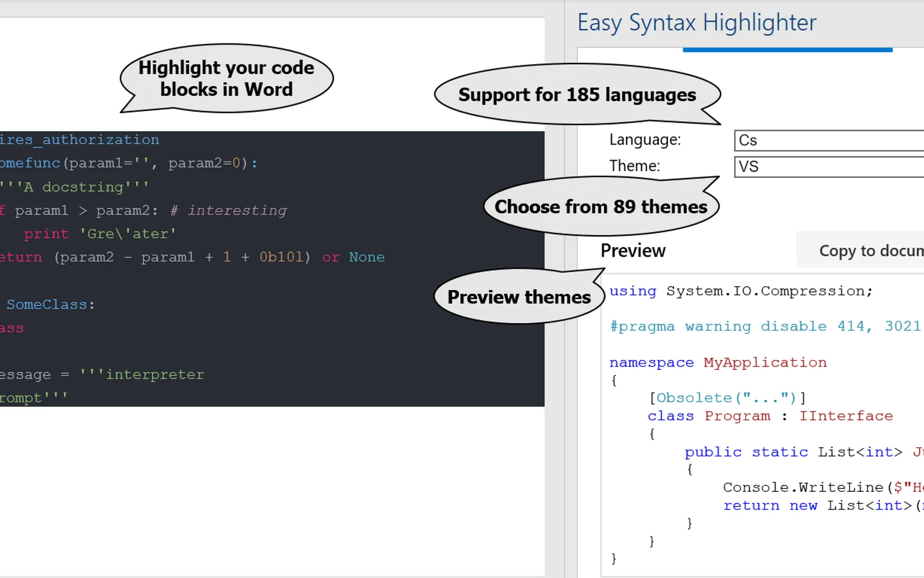Click the '#pragma warning disable' preview line
This screenshot has width=924, height=578.
point(765,326)
